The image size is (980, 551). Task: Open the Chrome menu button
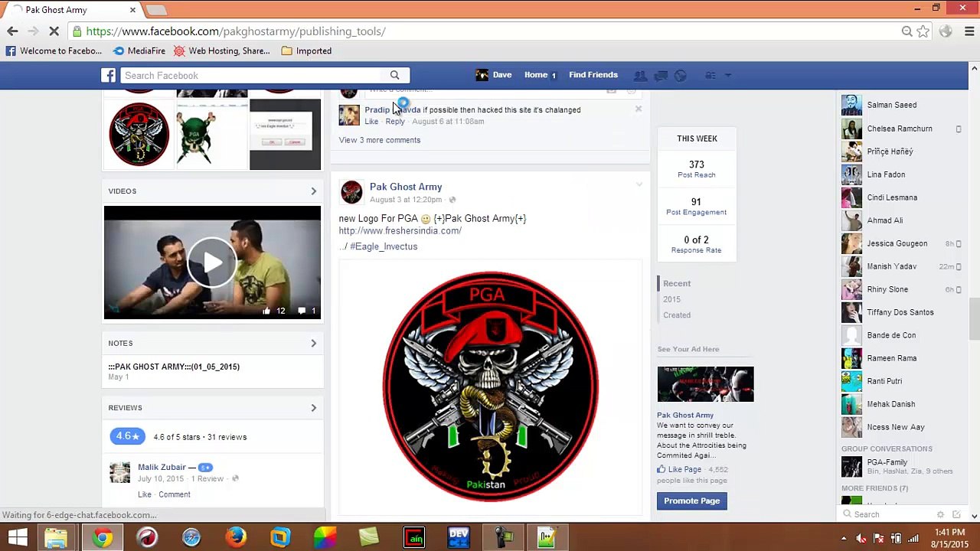[x=969, y=31]
